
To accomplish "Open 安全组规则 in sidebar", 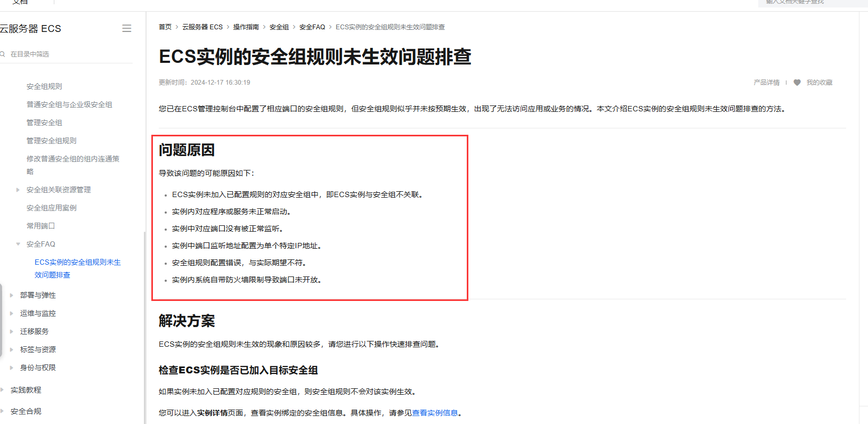I will click(x=44, y=86).
